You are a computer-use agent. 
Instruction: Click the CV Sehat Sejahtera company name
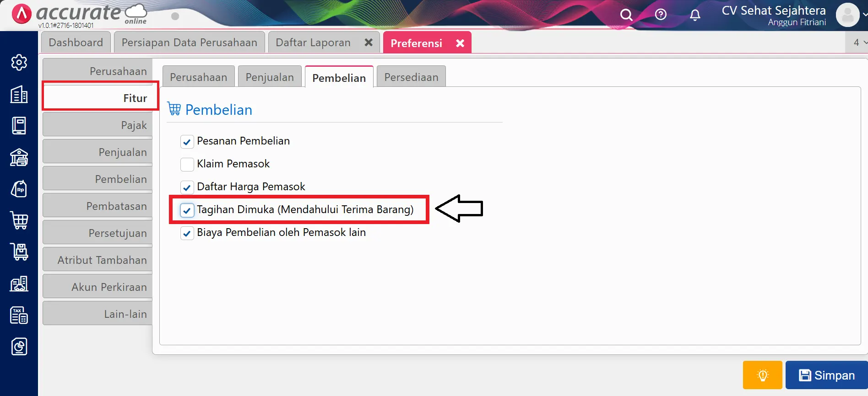pos(774,10)
